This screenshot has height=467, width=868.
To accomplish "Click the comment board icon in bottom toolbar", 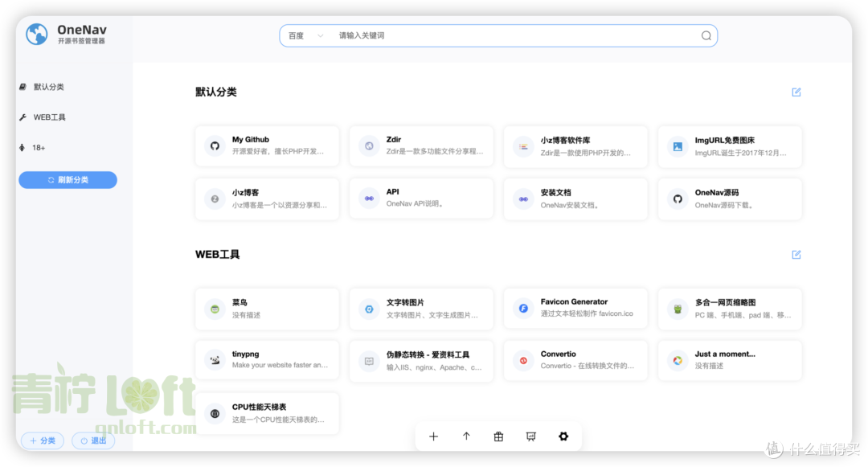I will (531, 436).
